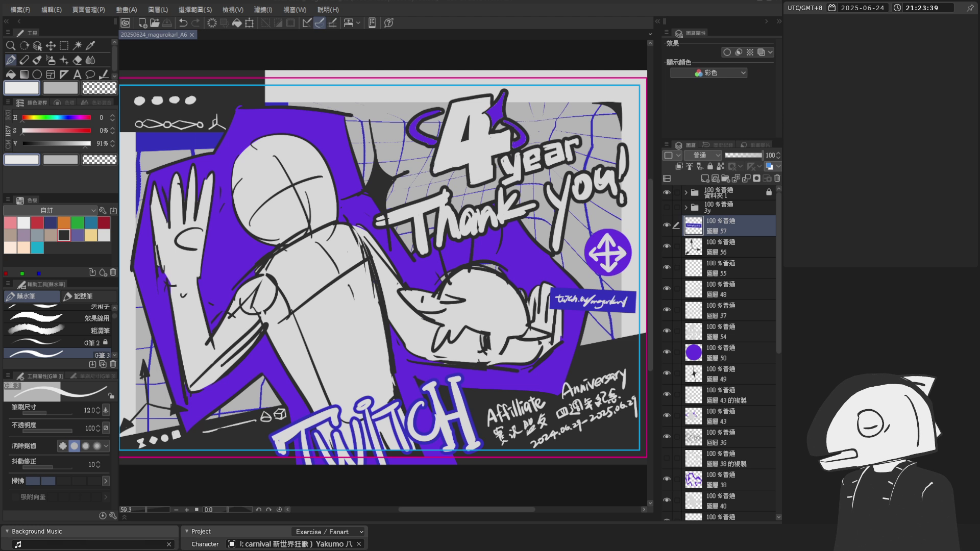Choose the 粗澀筆 brush

(57, 330)
